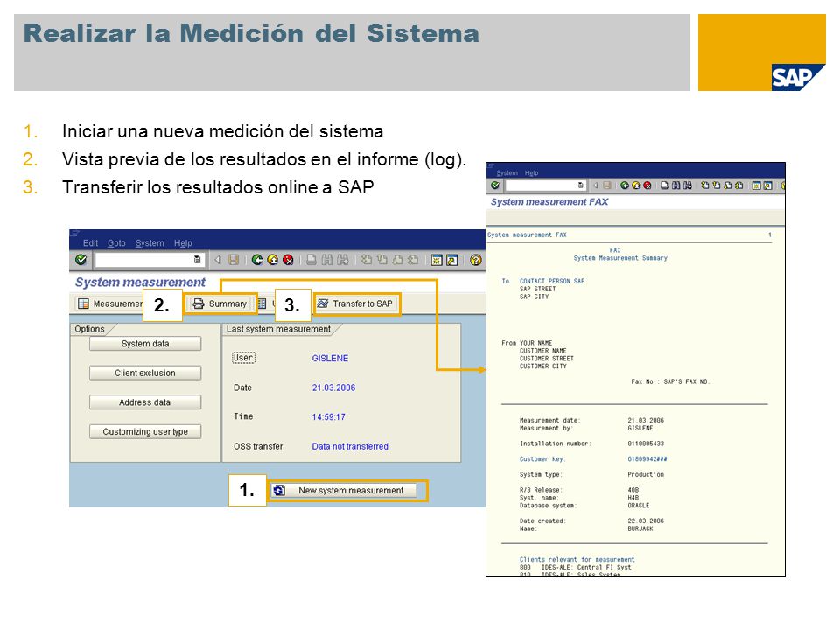Click the Last system measurement panel header
840x630 pixels.
click(x=278, y=329)
